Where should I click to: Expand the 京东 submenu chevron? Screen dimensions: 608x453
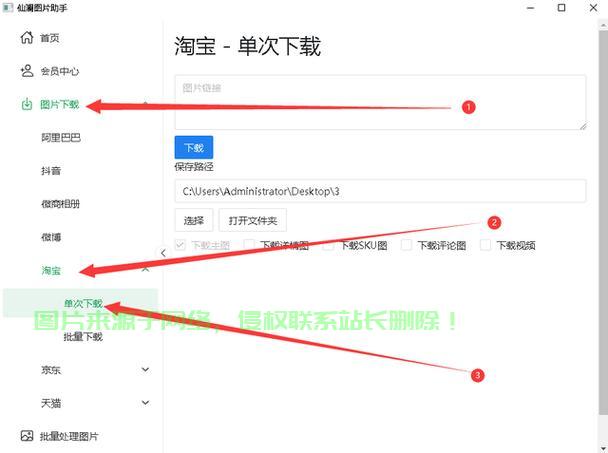coord(145,370)
